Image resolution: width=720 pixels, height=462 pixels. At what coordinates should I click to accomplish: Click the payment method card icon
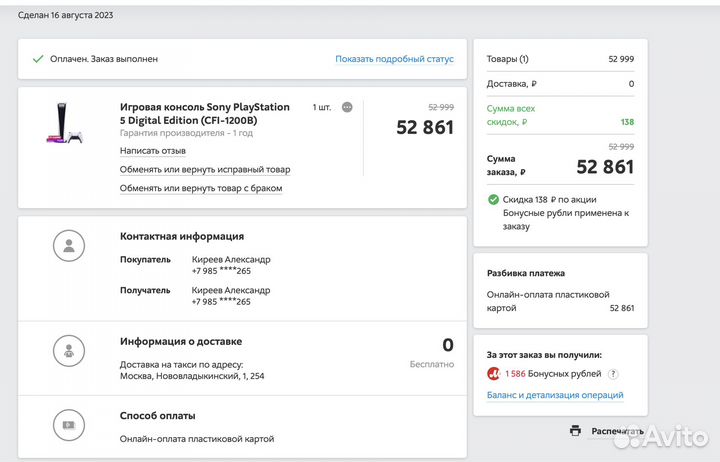click(x=68, y=424)
